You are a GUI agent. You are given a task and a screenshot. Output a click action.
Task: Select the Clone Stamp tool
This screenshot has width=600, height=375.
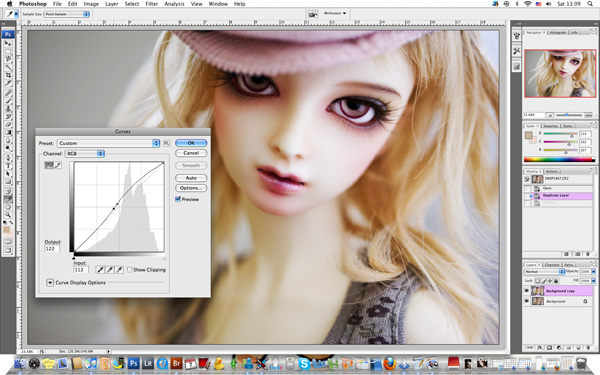8,109
